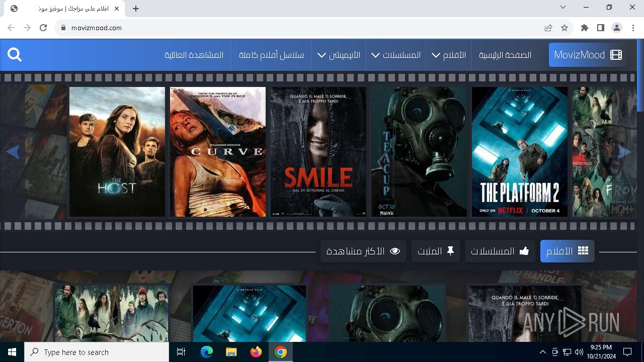Open the From poster in carousel
644x362 pixels.
click(604, 152)
